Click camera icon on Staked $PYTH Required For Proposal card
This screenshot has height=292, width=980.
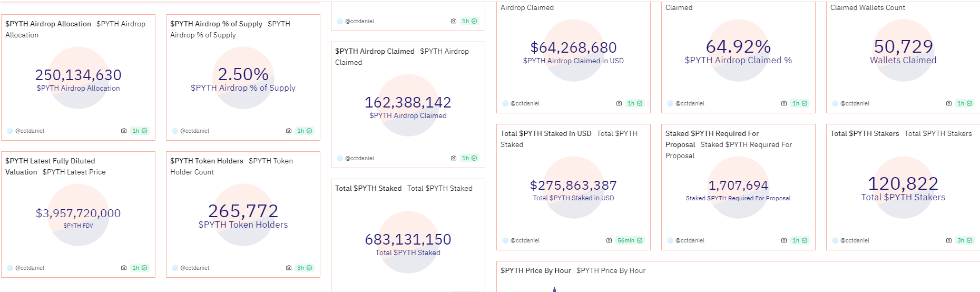(784, 240)
